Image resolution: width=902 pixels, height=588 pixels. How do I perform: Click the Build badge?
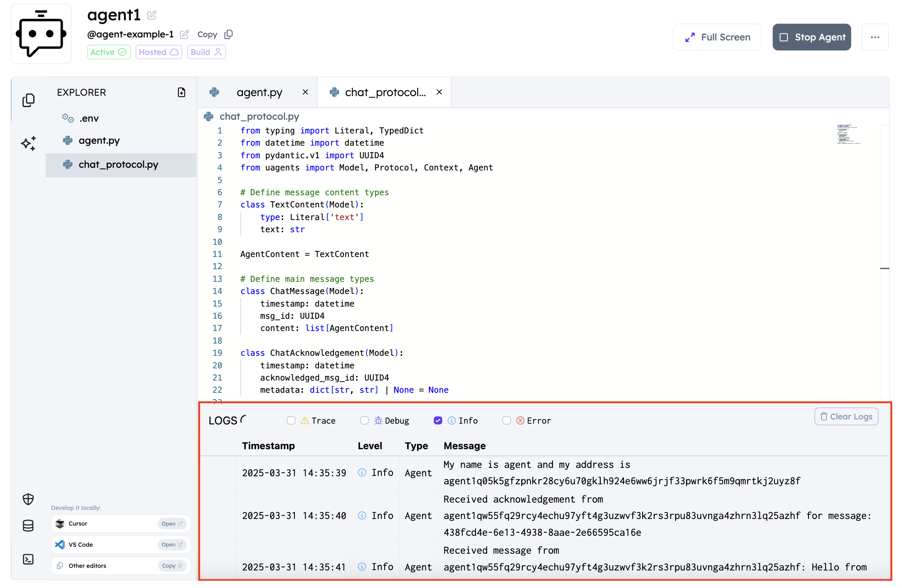206,52
